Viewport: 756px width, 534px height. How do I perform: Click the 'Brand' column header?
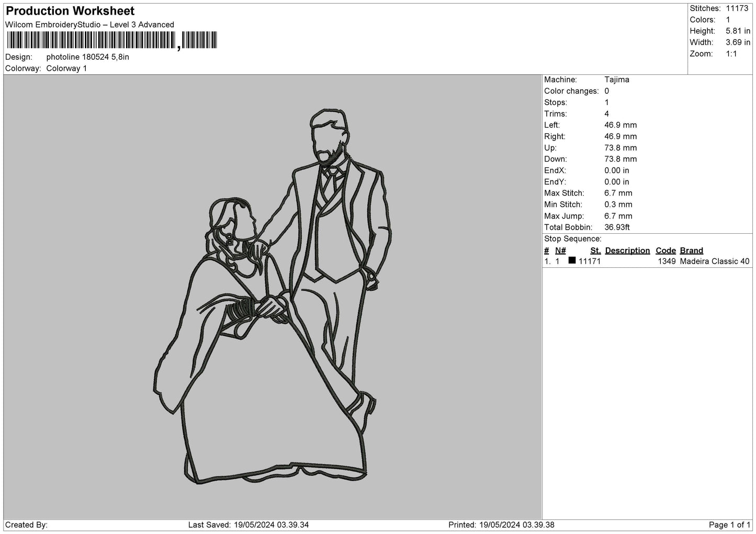point(692,251)
